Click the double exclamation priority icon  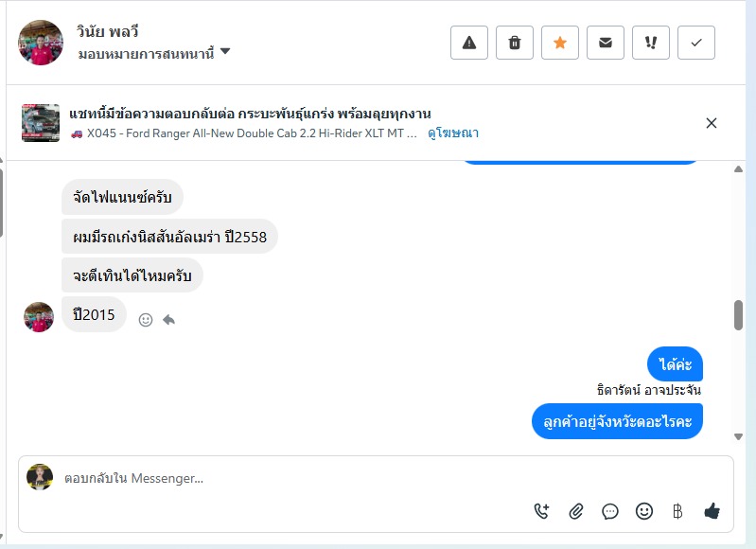(x=651, y=43)
